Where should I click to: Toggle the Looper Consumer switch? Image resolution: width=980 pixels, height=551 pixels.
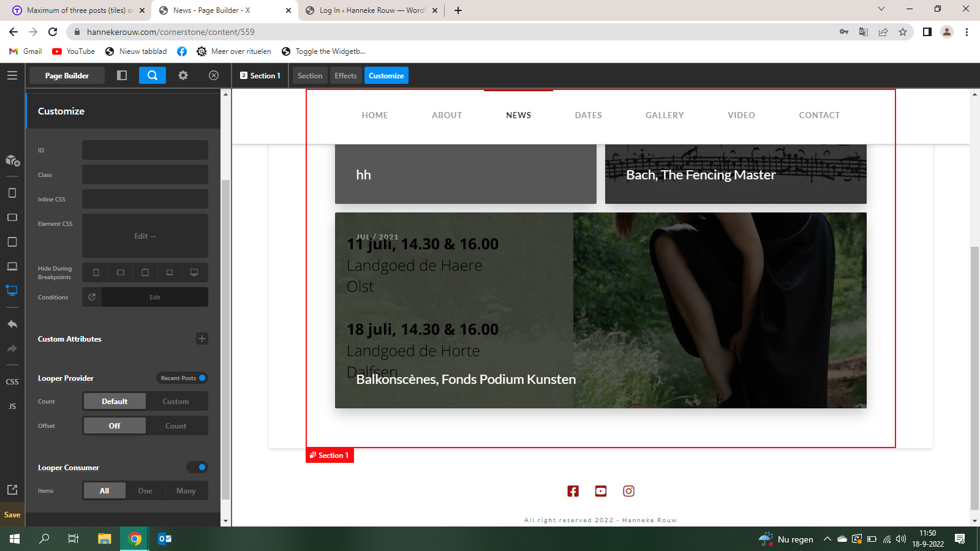coord(197,467)
